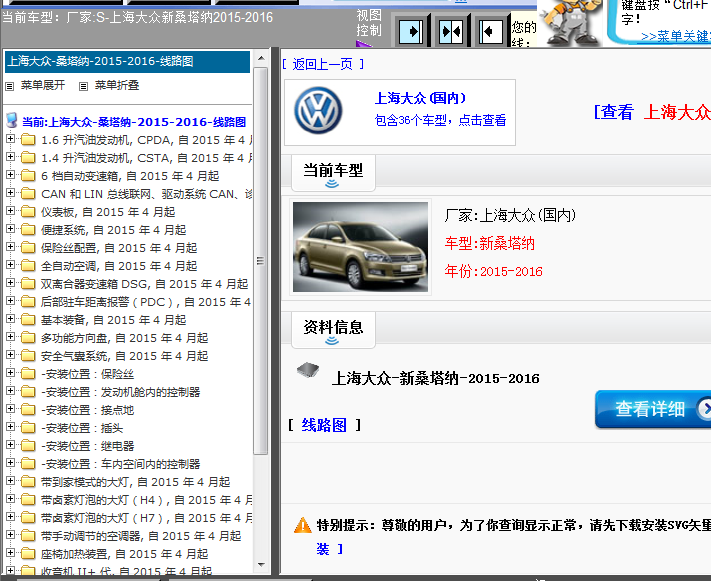
Task: Expand the 后部驻车距离报警 (PDC) node
Action: point(10,301)
